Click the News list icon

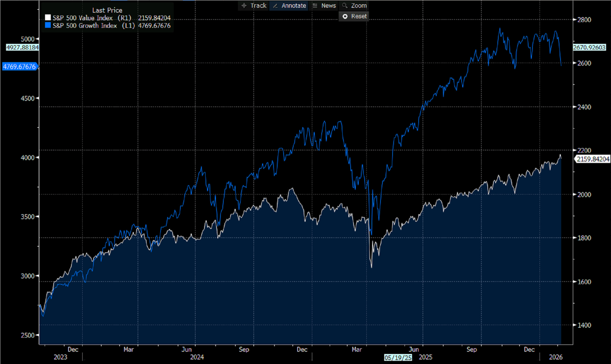pyautogui.click(x=315, y=5)
